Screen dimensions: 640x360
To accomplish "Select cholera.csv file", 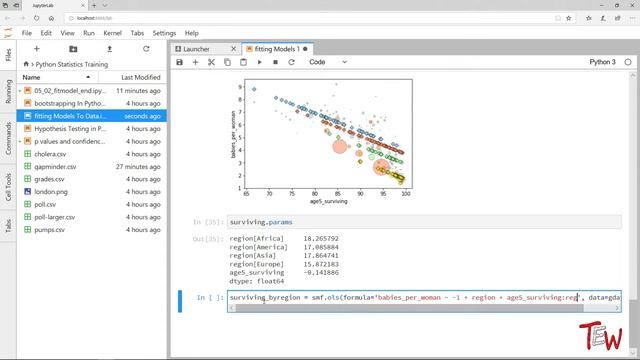I will pos(92,154).
